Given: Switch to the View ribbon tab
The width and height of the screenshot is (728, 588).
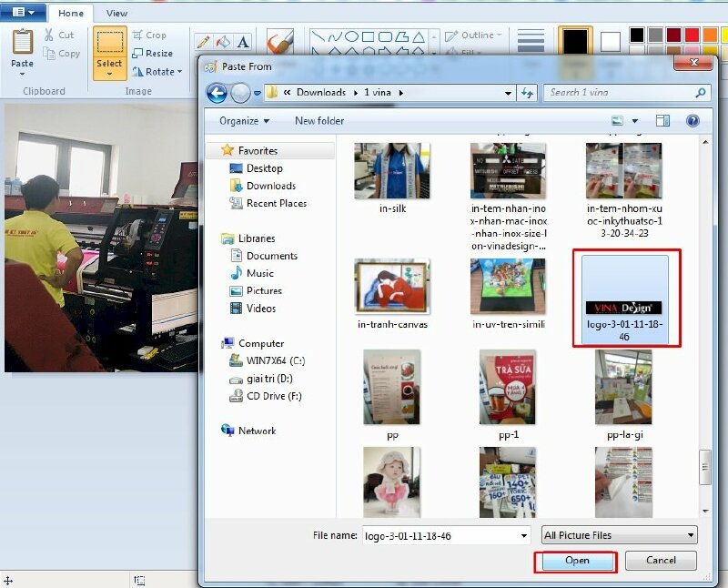Looking at the screenshot, I should [116, 14].
